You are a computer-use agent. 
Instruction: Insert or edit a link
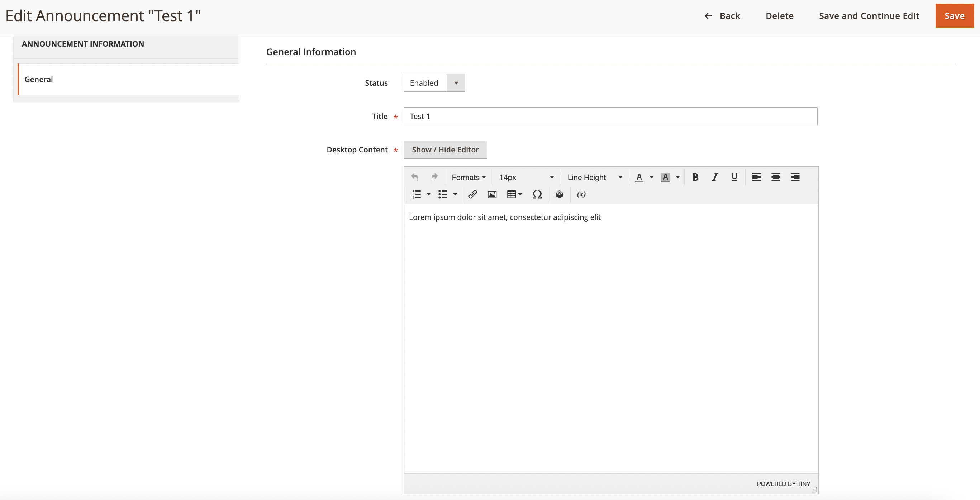coord(472,194)
